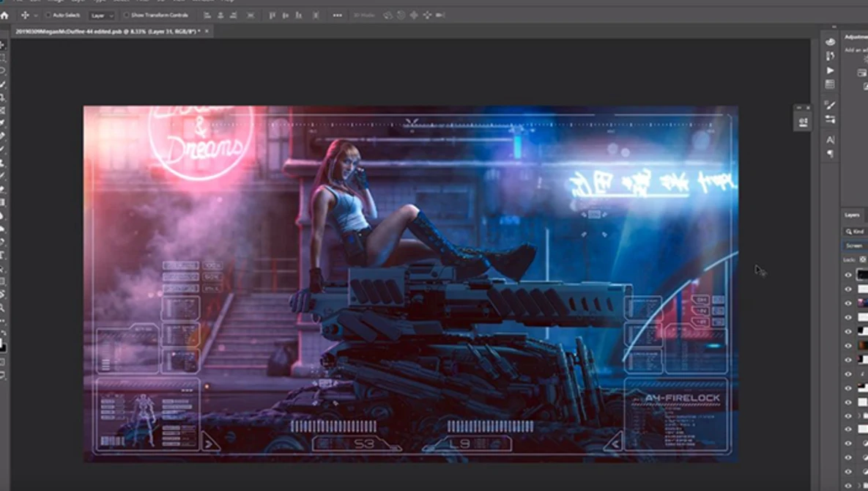Image resolution: width=868 pixels, height=491 pixels.
Task: Select the Zoom tool
Action: tap(3, 308)
